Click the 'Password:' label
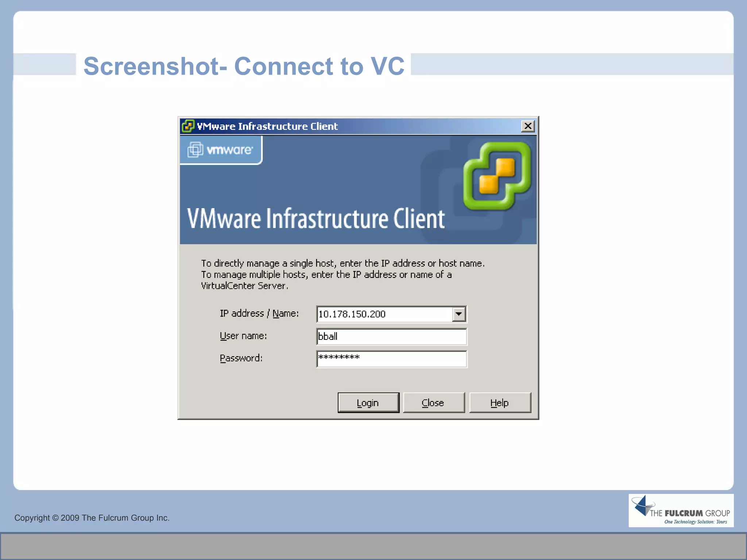The width and height of the screenshot is (747, 560). [x=241, y=358]
